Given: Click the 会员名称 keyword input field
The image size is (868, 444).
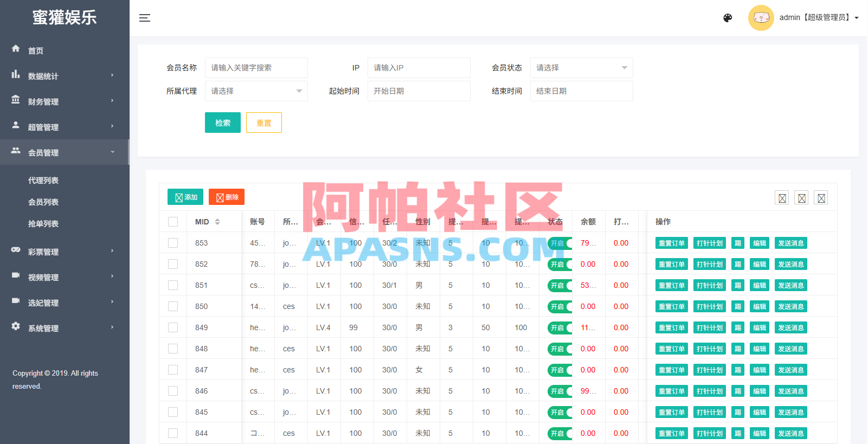Looking at the screenshot, I should [x=256, y=68].
